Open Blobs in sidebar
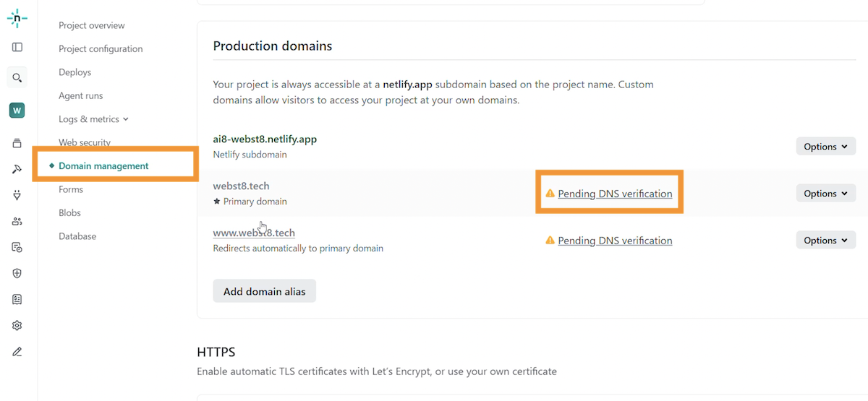 (69, 212)
